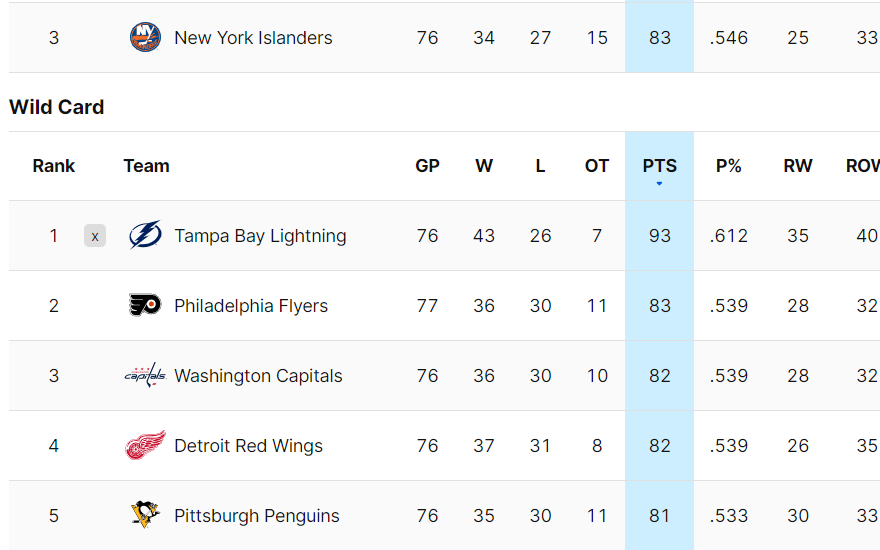Image resolution: width=880 pixels, height=550 pixels.
Task: Open the Detroit Red Wings team page
Action: (x=248, y=446)
